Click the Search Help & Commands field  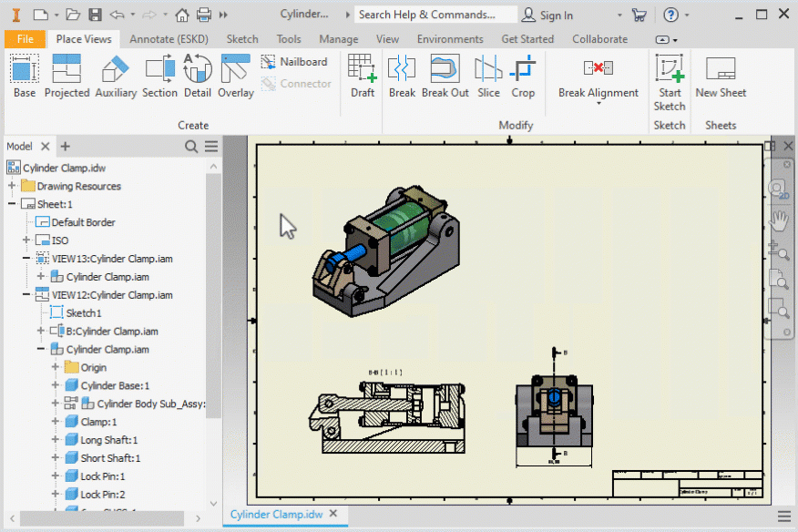coord(428,15)
